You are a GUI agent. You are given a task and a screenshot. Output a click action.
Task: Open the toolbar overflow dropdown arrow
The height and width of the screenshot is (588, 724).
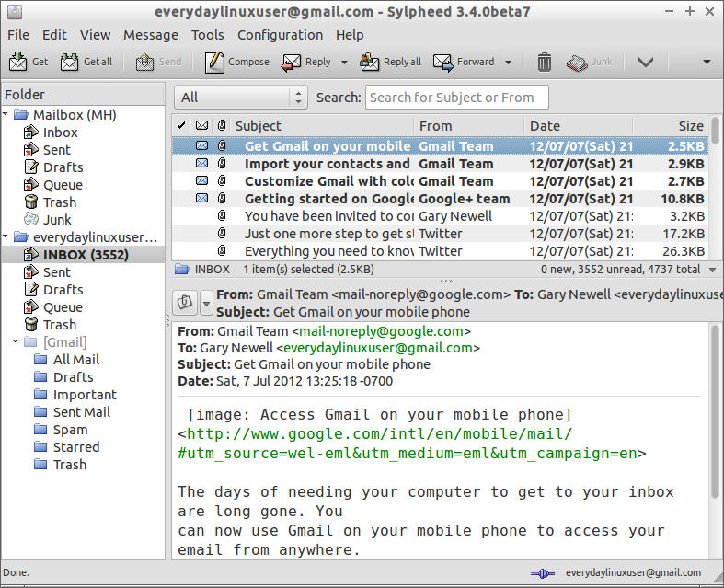click(x=707, y=62)
